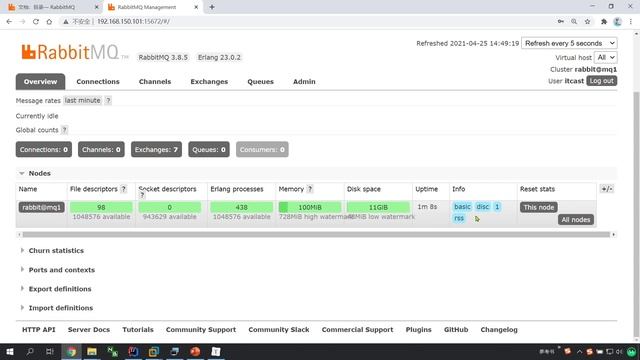This screenshot has height=360, width=640.
Task: Click the memory usage bar showing 100MiB
Action: [x=310, y=207]
